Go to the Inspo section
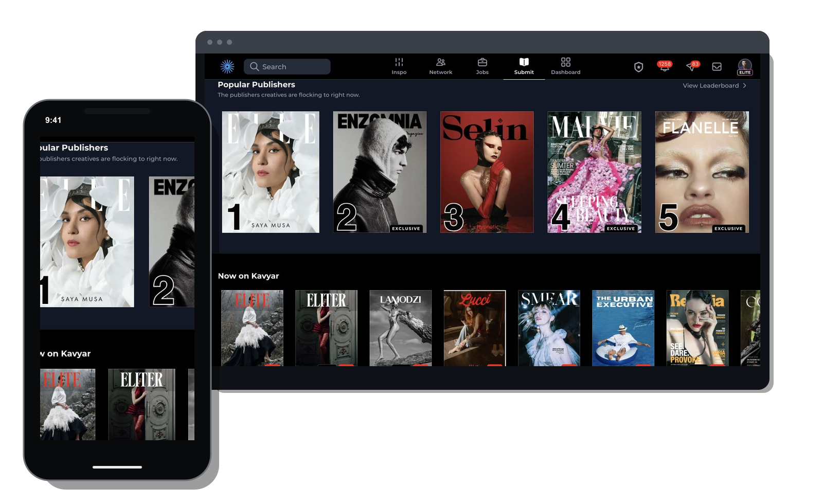The width and height of the screenshot is (823, 504). coord(399,66)
